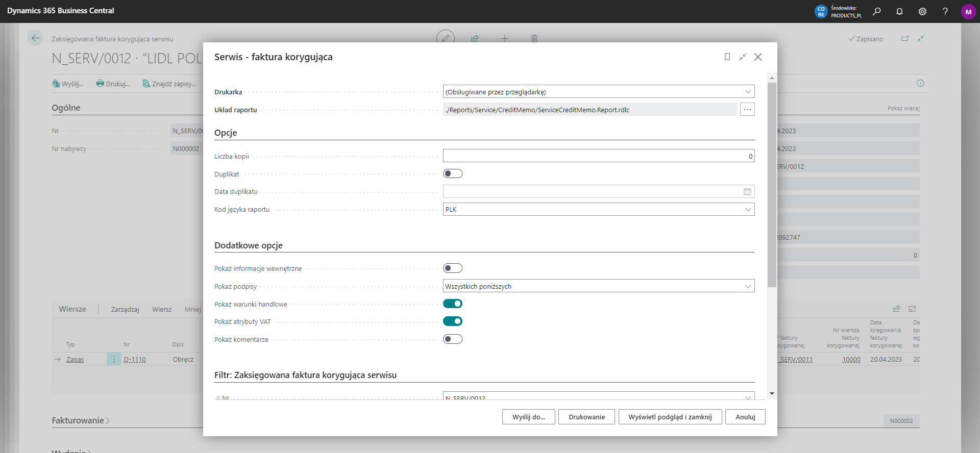Toggle the Duplikat switch
The image size is (980, 453).
[453, 174]
